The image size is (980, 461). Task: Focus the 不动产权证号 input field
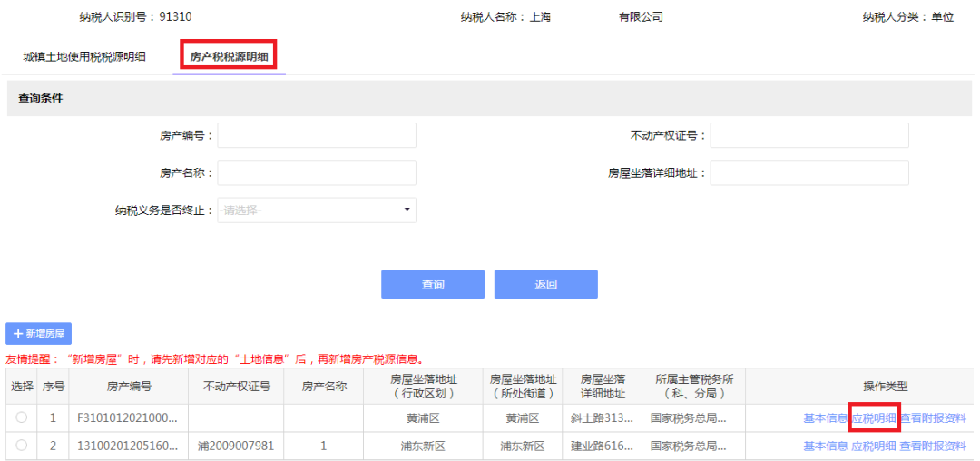point(809,135)
